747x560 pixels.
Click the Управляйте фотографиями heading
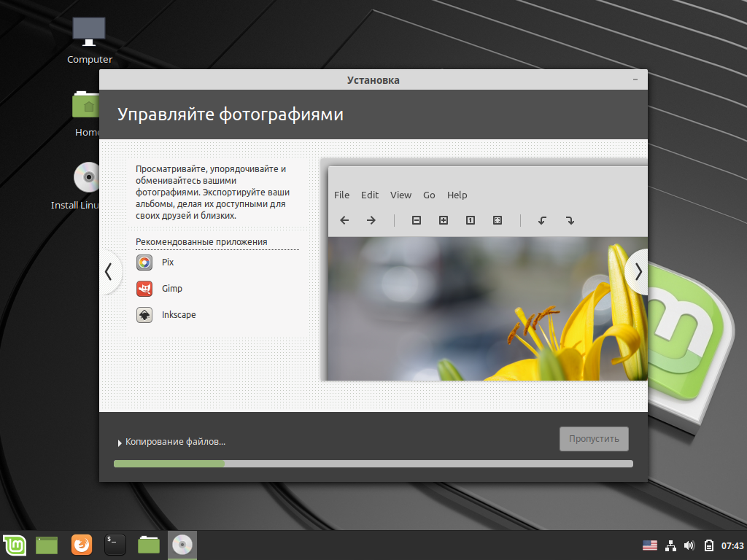coord(231,114)
